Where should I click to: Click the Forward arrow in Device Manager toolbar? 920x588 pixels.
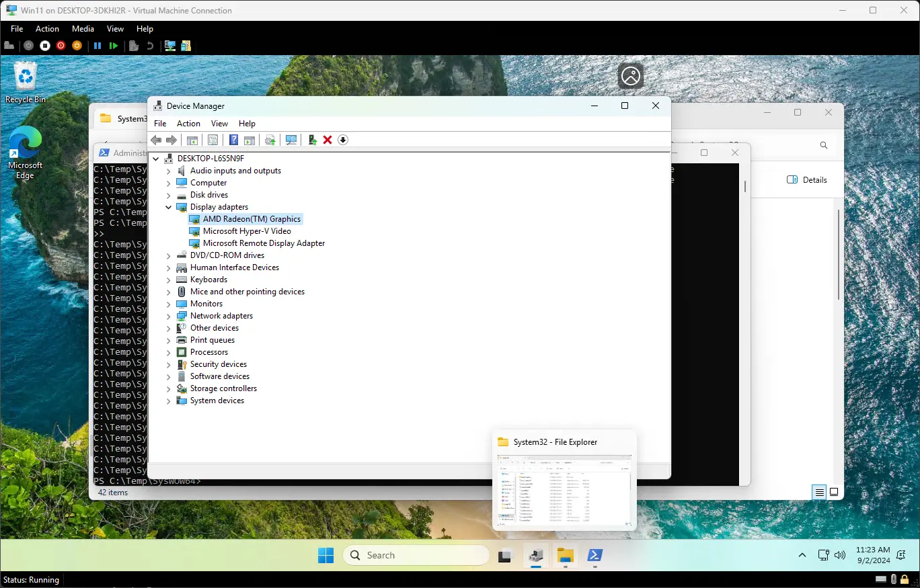click(x=171, y=140)
